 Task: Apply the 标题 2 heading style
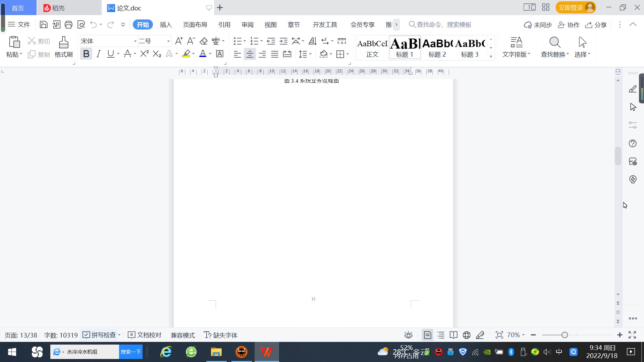click(437, 48)
